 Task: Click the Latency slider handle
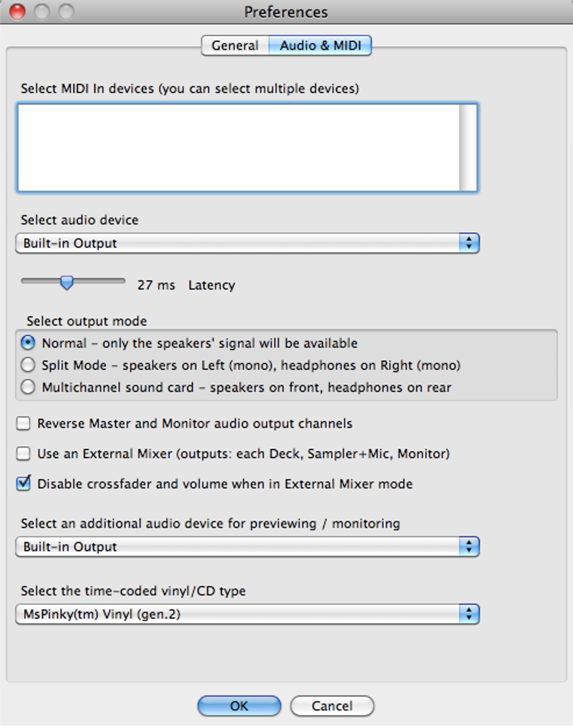[x=67, y=282]
